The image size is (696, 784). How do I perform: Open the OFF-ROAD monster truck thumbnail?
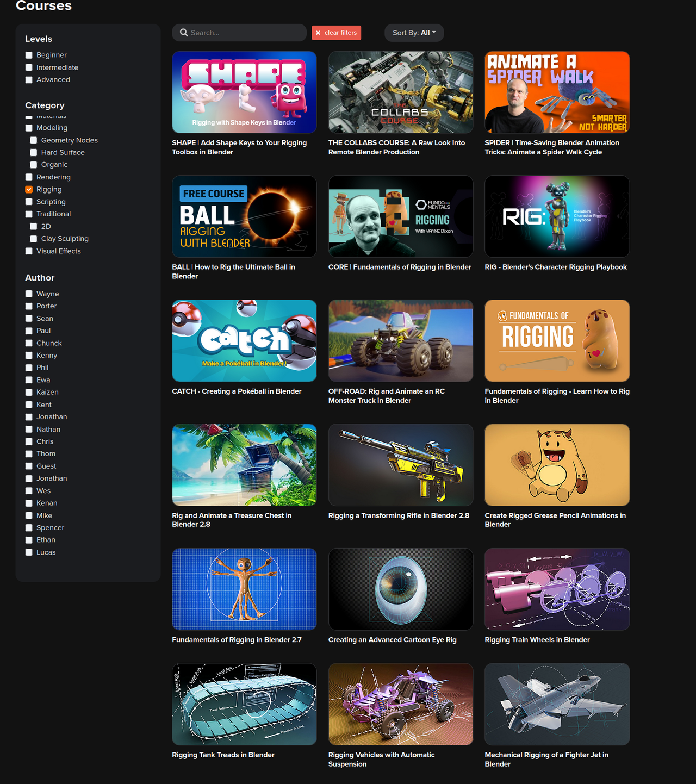tap(401, 341)
